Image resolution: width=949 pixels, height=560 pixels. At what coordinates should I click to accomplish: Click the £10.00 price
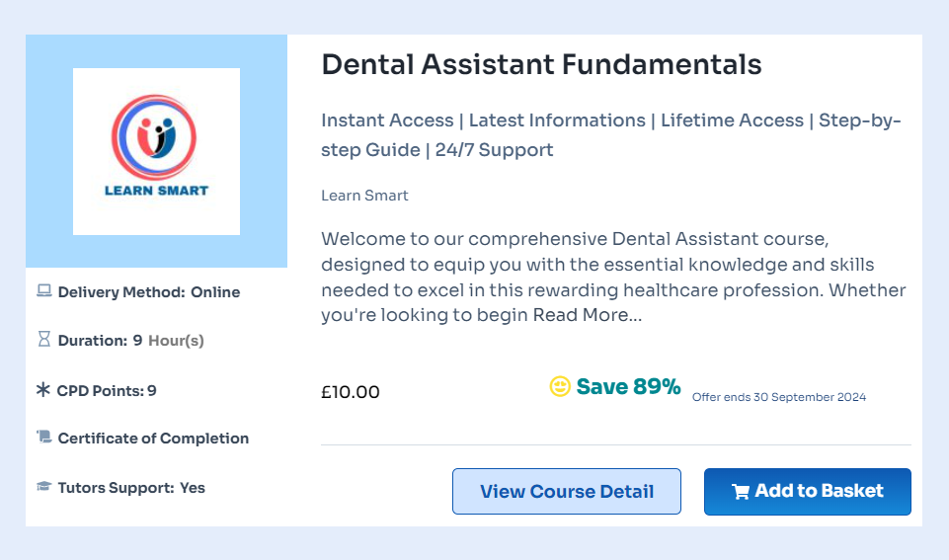click(351, 392)
